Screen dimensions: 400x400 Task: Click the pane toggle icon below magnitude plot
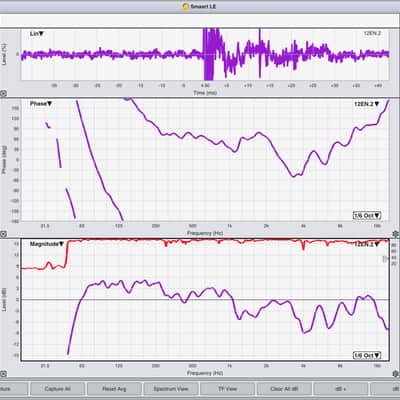(x=3, y=374)
